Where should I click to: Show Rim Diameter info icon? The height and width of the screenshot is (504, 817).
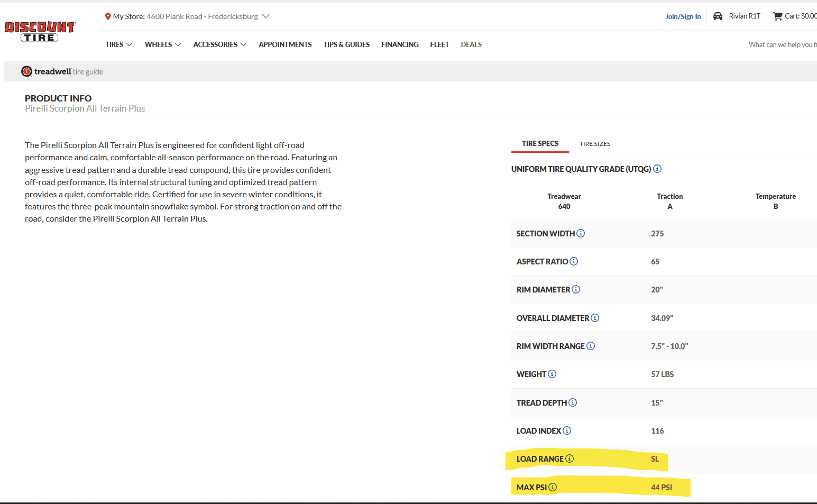click(576, 289)
